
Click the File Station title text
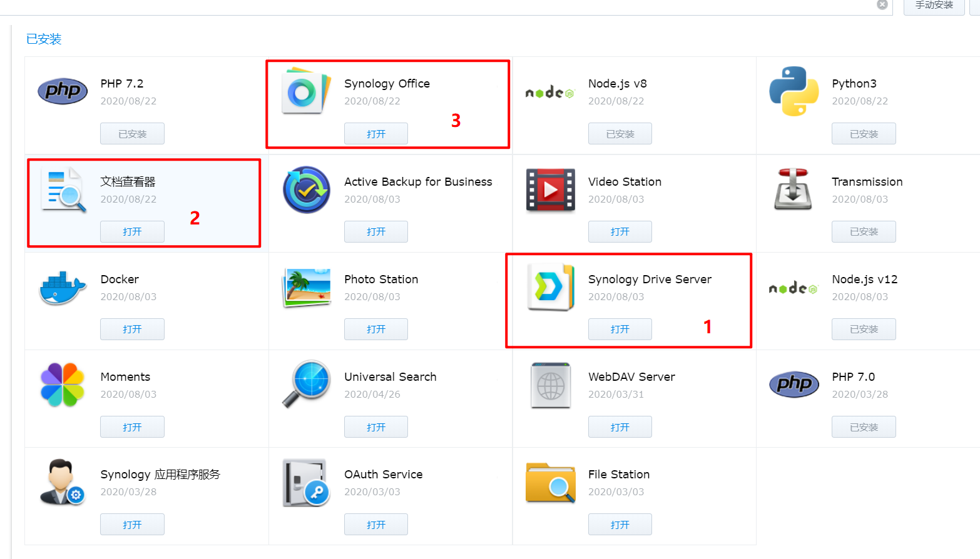click(619, 475)
